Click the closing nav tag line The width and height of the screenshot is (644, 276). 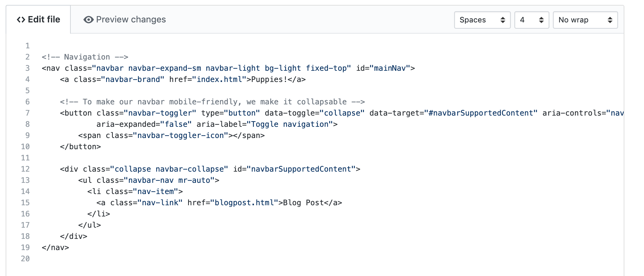coord(55,247)
